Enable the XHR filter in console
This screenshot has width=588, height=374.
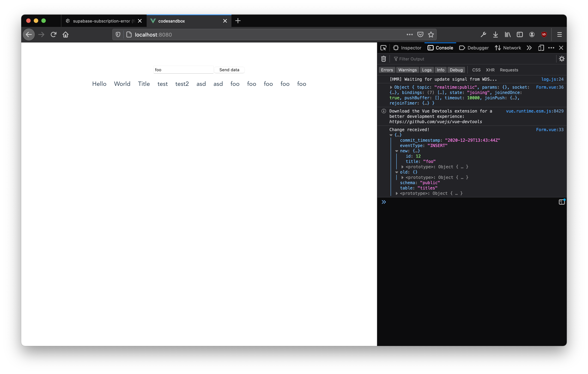(490, 70)
